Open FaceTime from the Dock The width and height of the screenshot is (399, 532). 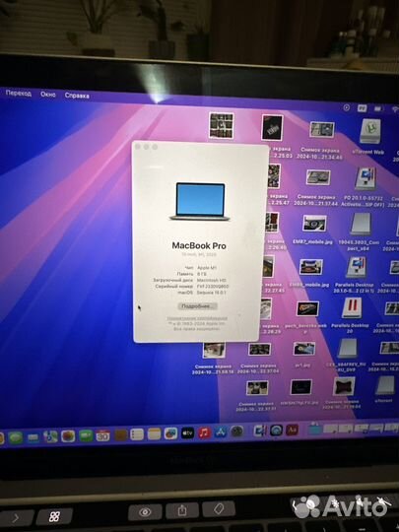coord(86,436)
